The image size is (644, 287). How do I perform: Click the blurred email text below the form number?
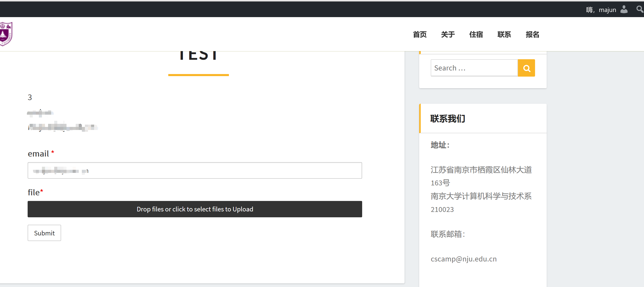click(63, 127)
